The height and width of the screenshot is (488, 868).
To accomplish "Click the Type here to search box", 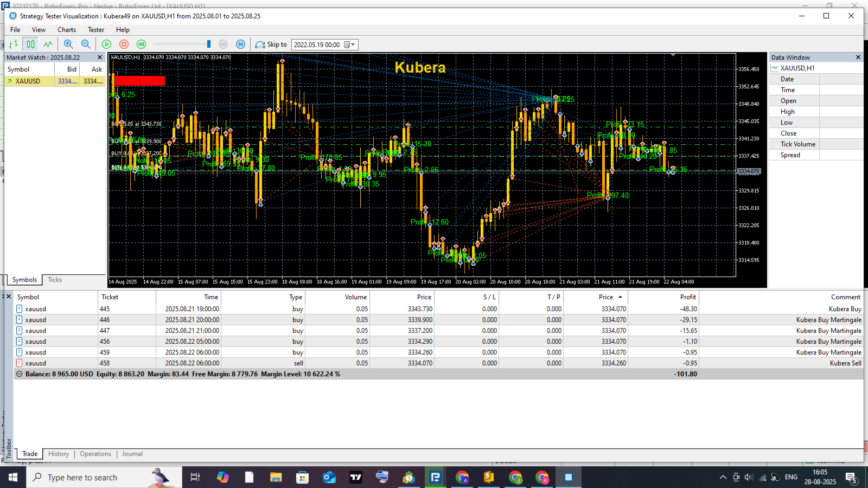I will tap(104, 477).
